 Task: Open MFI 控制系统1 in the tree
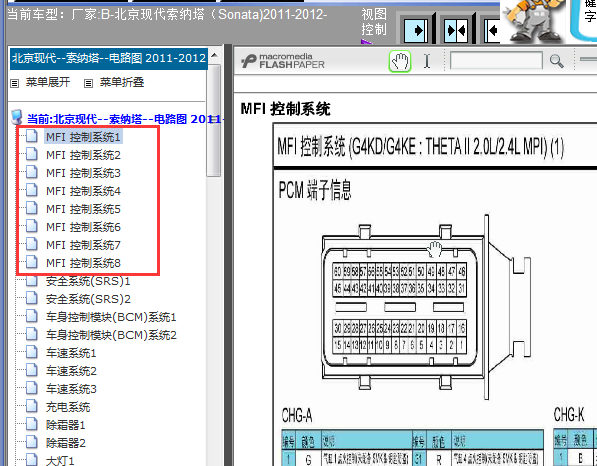83,137
